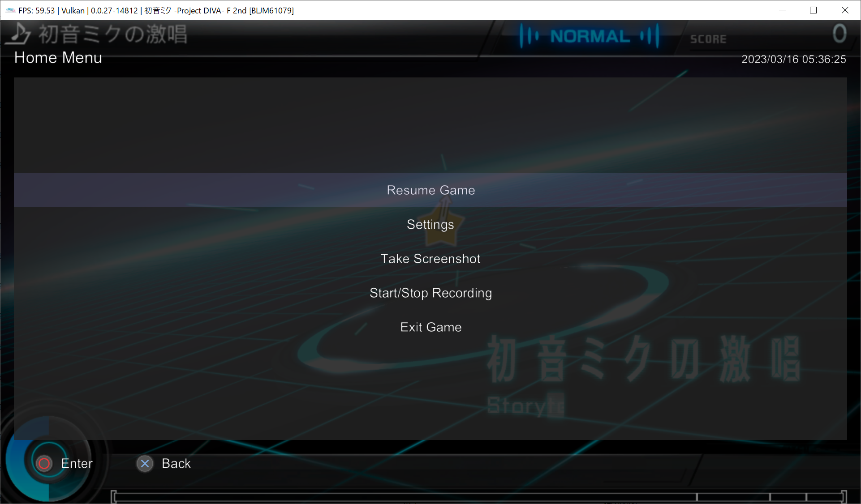The width and height of the screenshot is (861, 504).
Task: Expand the Home Menu panel
Action: (58, 58)
